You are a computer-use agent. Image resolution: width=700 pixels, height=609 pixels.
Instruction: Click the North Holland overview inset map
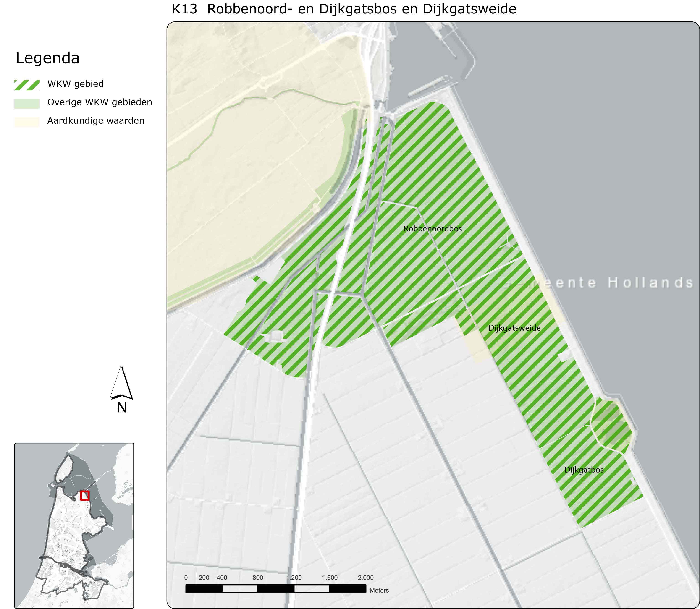point(74,525)
